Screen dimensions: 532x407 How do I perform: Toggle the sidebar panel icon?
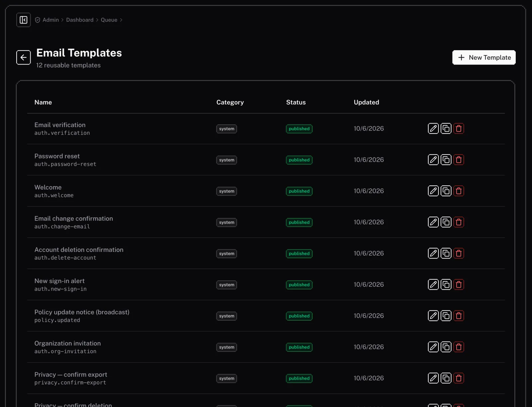click(x=24, y=20)
